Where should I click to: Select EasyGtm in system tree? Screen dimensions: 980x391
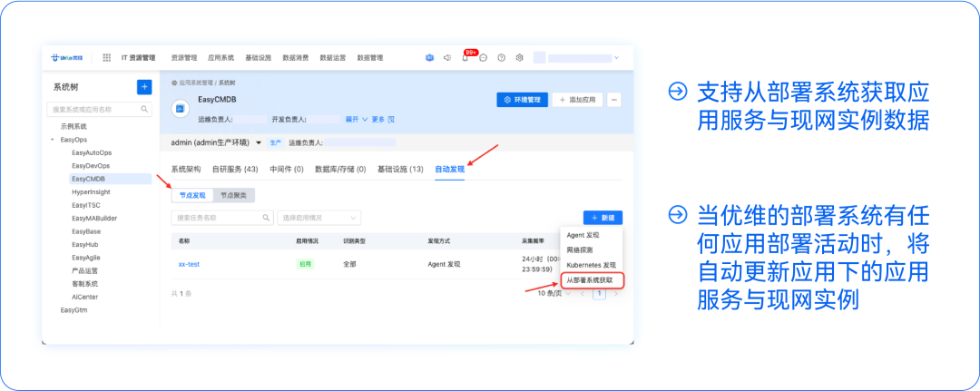[73, 309]
